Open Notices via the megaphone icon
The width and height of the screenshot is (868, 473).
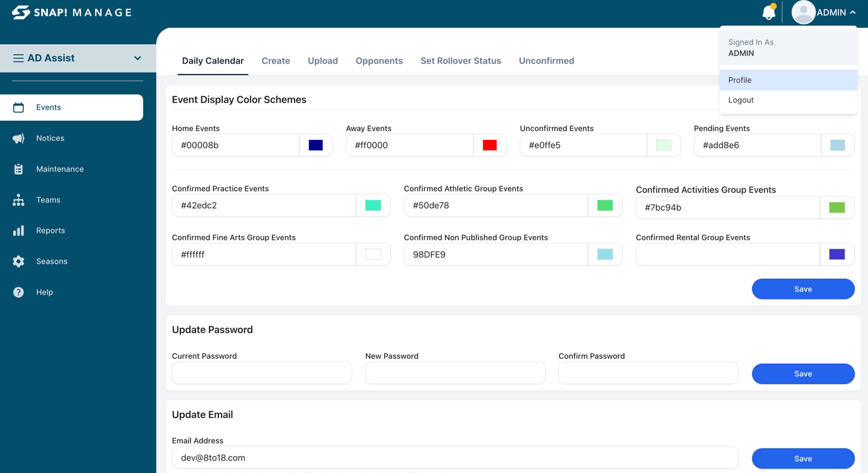tap(19, 138)
